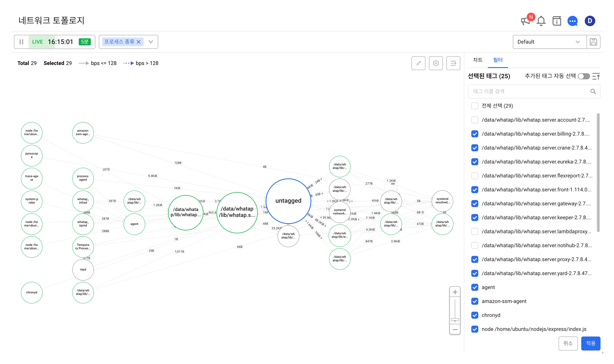Expand the process type grouping dropdown

tap(151, 42)
